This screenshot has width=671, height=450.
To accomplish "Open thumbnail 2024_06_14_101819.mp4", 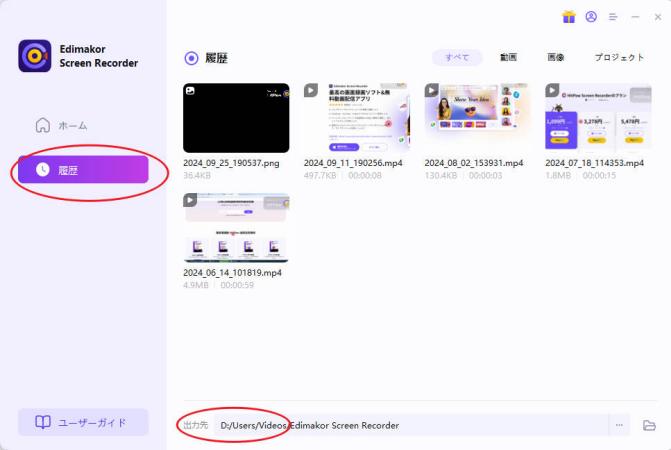I will 236,228.
